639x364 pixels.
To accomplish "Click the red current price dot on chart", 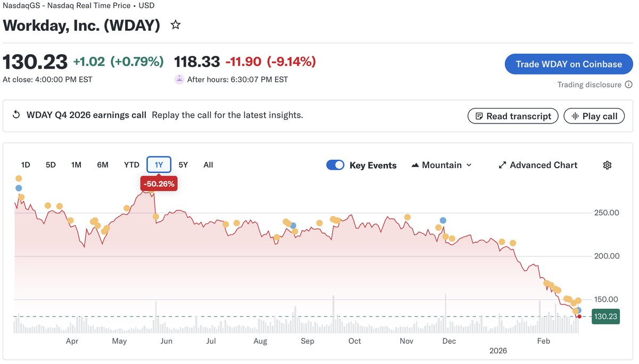I will 579,317.
